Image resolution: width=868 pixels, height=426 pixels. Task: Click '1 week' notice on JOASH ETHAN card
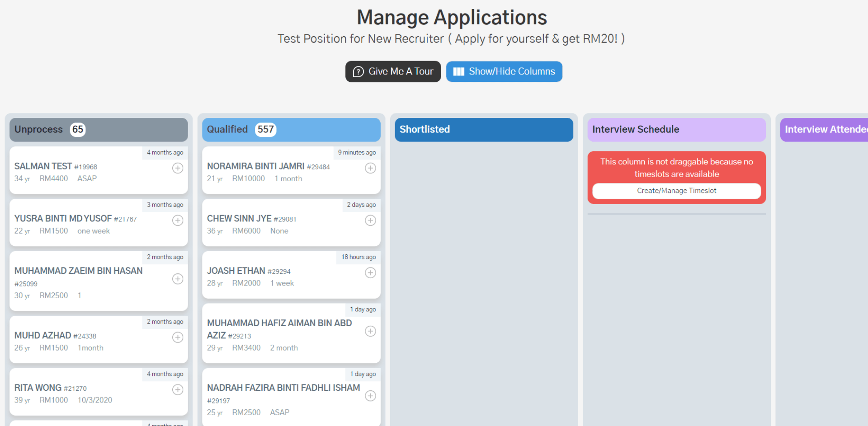tap(282, 283)
